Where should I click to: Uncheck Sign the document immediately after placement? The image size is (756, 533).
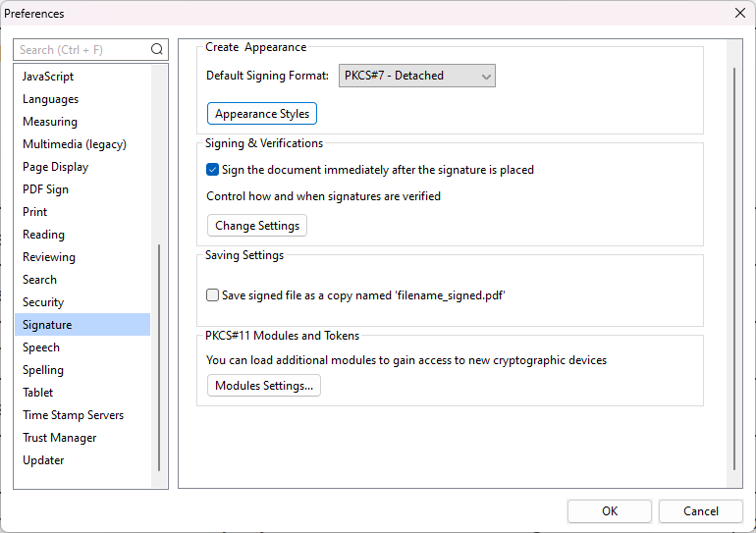coord(212,170)
